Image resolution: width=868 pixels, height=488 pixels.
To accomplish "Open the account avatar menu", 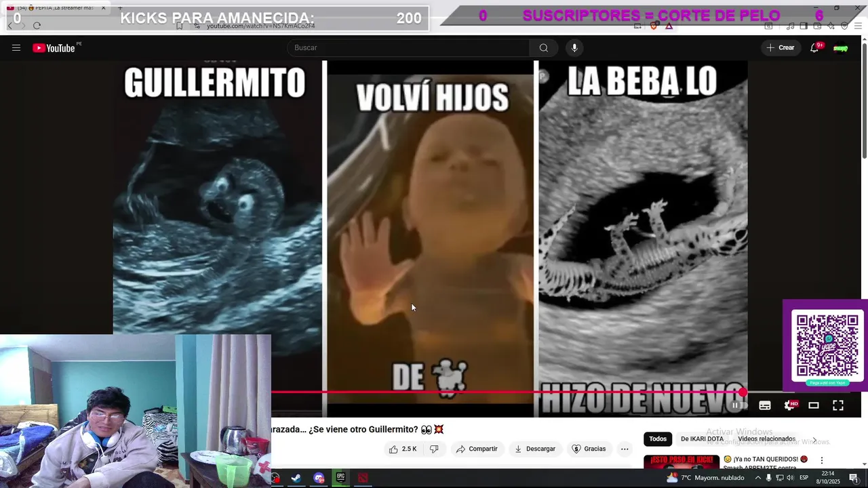I will coord(841,48).
